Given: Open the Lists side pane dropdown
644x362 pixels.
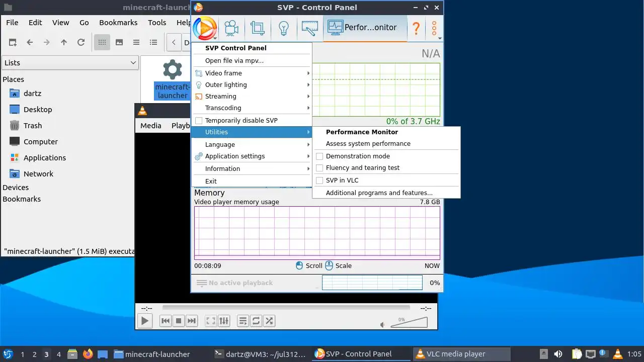Looking at the screenshot, I should click(70, 63).
